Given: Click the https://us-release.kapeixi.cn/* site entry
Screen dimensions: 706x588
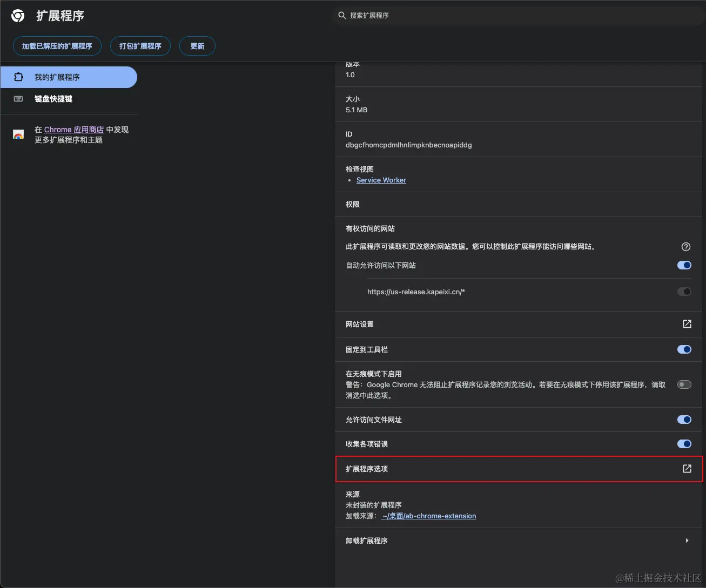Looking at the screenshot, I should pos(416,292).
